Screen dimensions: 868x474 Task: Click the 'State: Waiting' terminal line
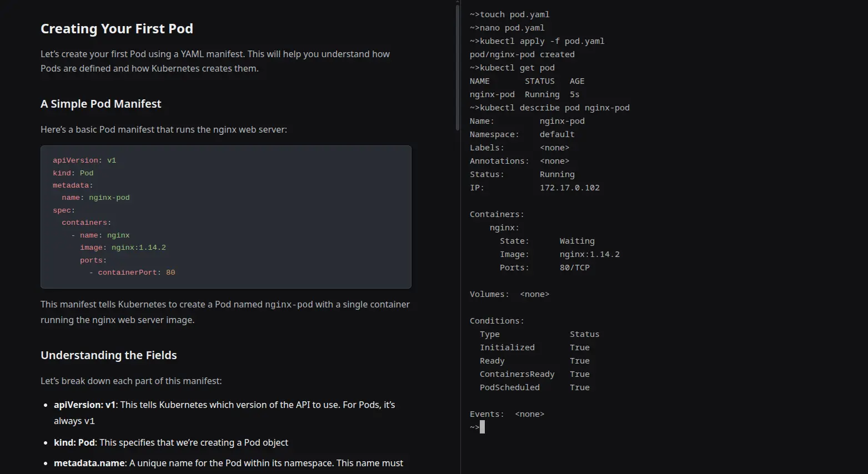pos(547,241)
